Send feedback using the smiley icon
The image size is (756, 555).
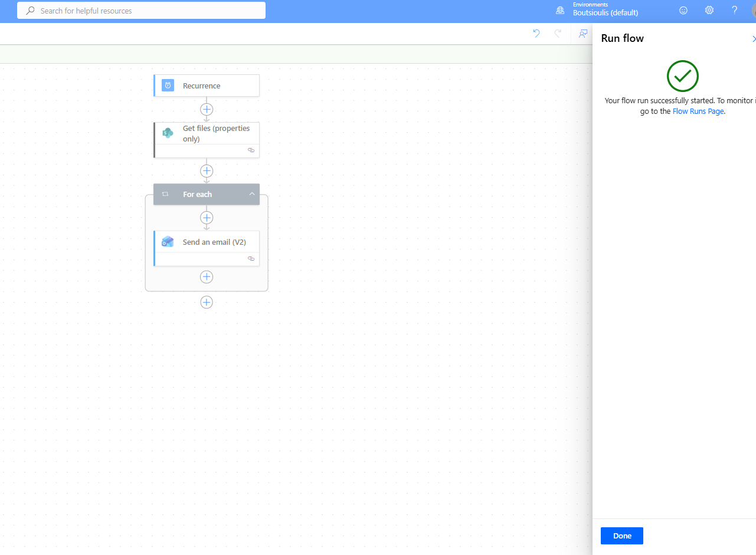[x=683, y=11]
